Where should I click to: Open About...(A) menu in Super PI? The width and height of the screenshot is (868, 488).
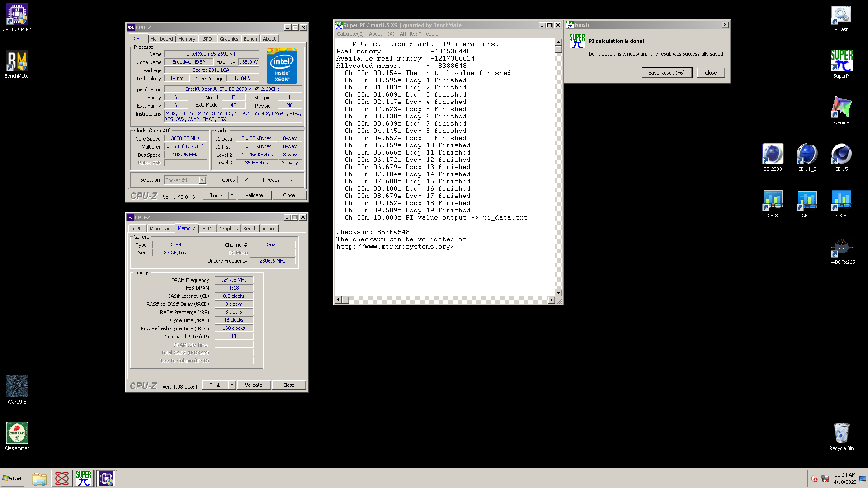pyautogui.click(x=382, y=34)
